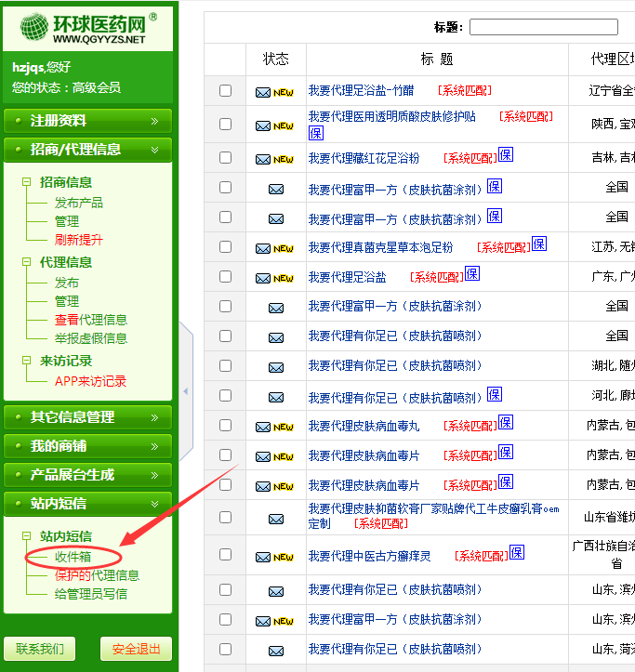Click the envelope icon in 中医古方癣痒灵 row
Screen dimensions: 635x672
(x=276, y=557)
